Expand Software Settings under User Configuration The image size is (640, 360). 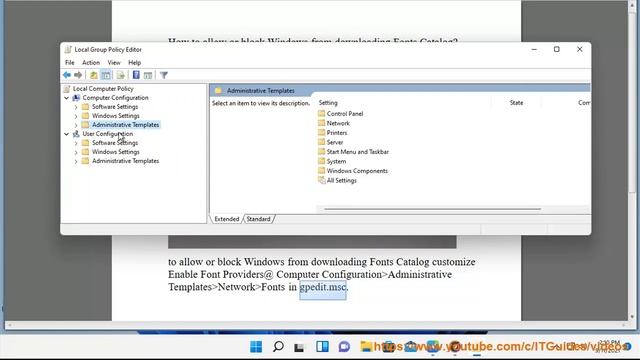coord(76,143)
